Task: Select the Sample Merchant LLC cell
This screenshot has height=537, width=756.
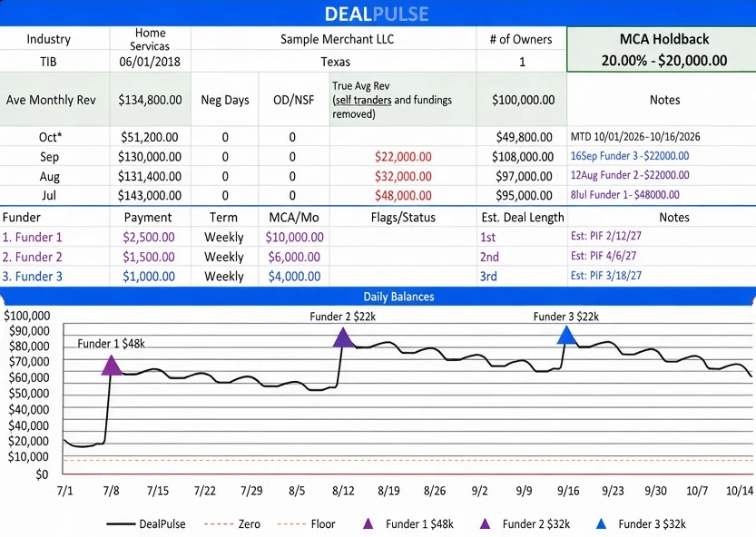Action: [334, 39]
